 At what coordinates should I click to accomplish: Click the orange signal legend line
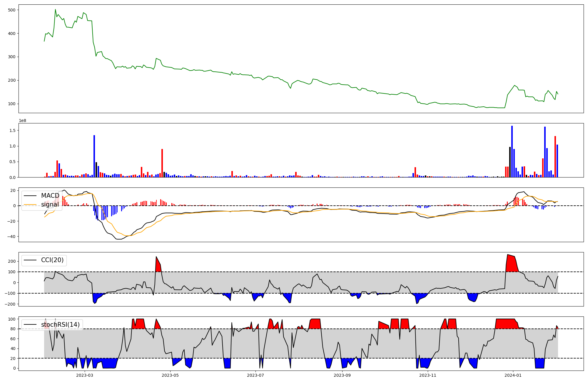30,205
